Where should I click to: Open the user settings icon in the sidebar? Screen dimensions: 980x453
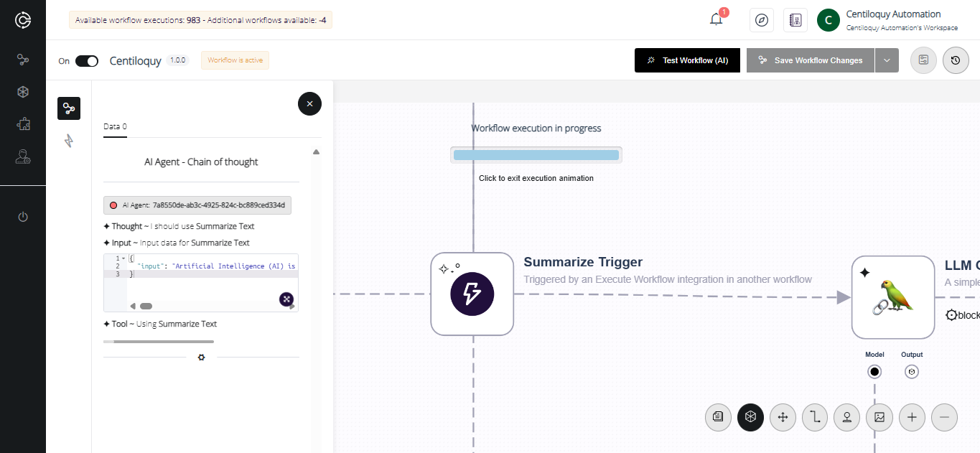click(x=23, y=157)
